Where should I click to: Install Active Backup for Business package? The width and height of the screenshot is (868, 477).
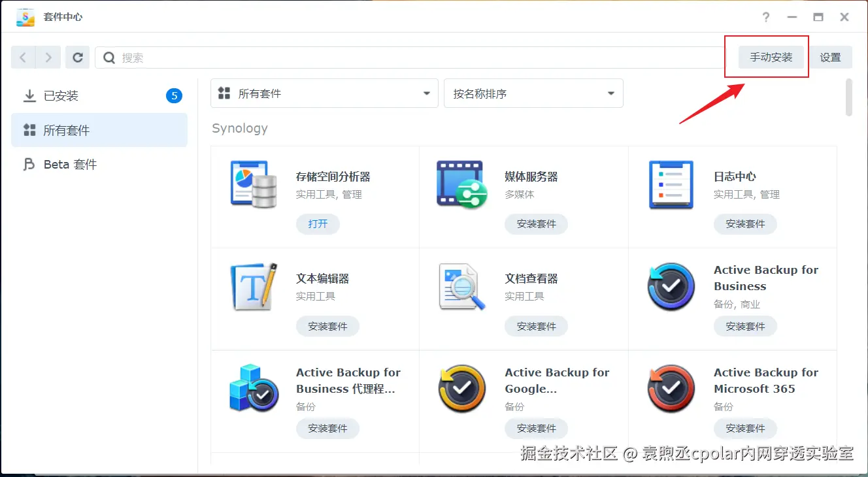[x=745, y=326]
